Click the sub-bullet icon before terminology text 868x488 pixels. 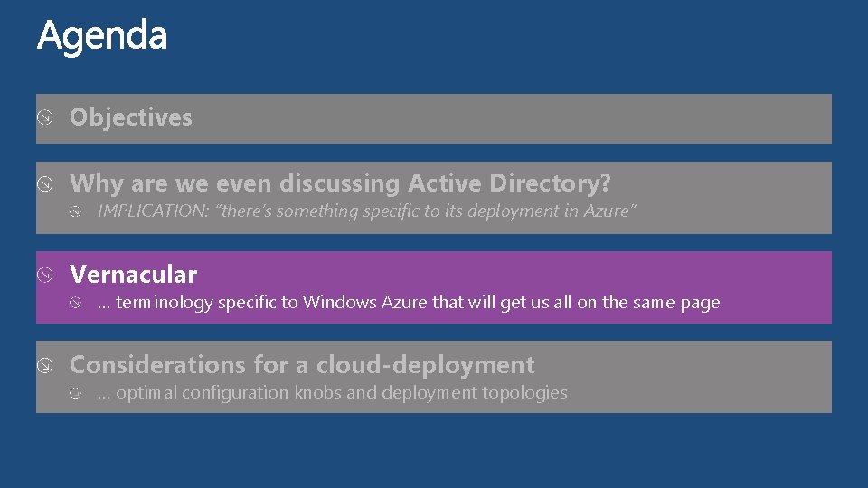78,303
